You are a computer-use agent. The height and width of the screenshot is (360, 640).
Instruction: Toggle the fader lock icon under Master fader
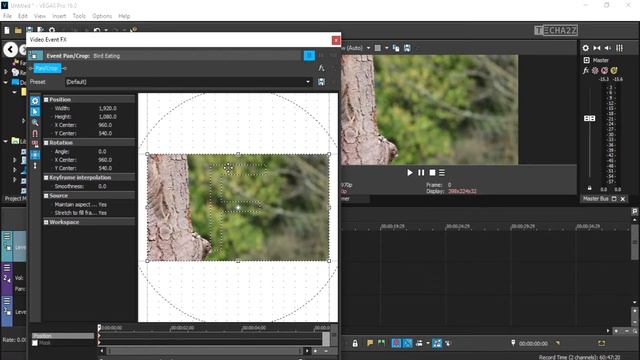tap(589, 188)
